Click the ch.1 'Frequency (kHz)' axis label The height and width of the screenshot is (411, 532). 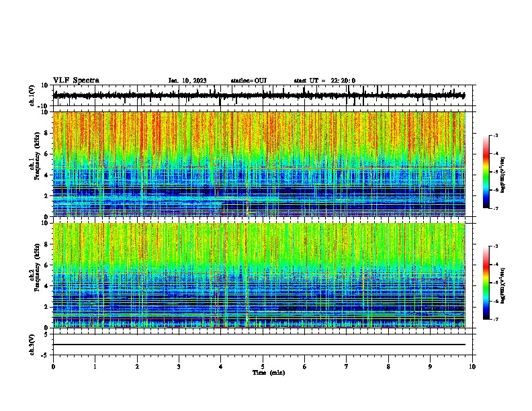[36, 156]
